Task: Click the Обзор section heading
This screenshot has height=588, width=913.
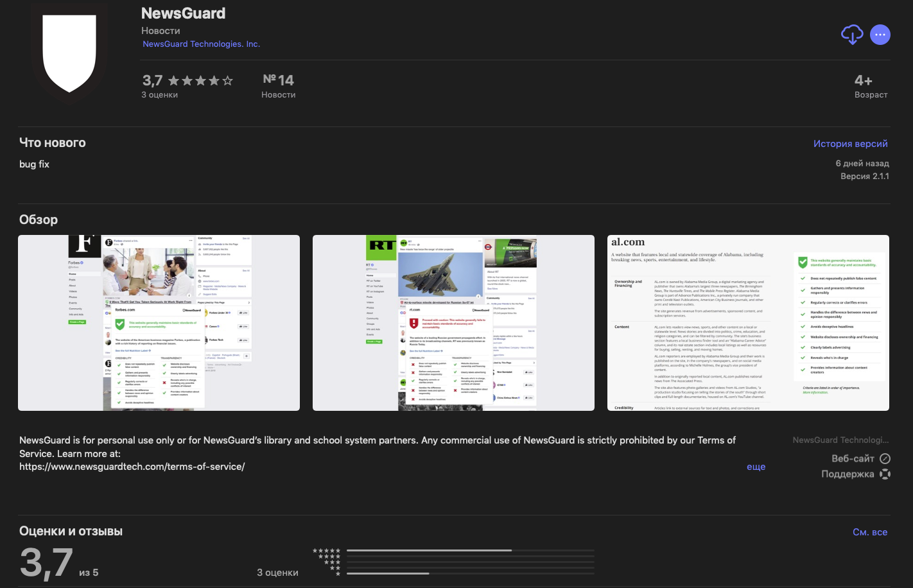Action: [x=39, y=220]
